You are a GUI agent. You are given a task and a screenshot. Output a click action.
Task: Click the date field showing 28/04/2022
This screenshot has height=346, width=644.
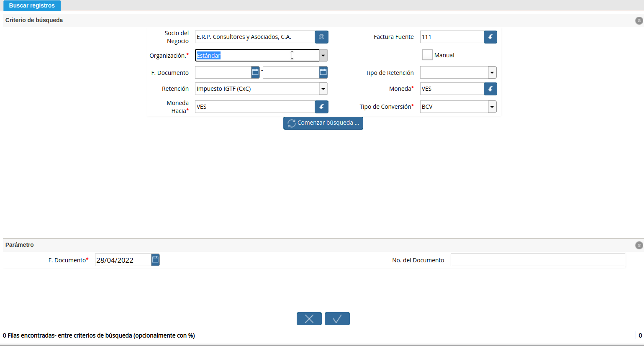pyautogui.click(x=123, y=260)
